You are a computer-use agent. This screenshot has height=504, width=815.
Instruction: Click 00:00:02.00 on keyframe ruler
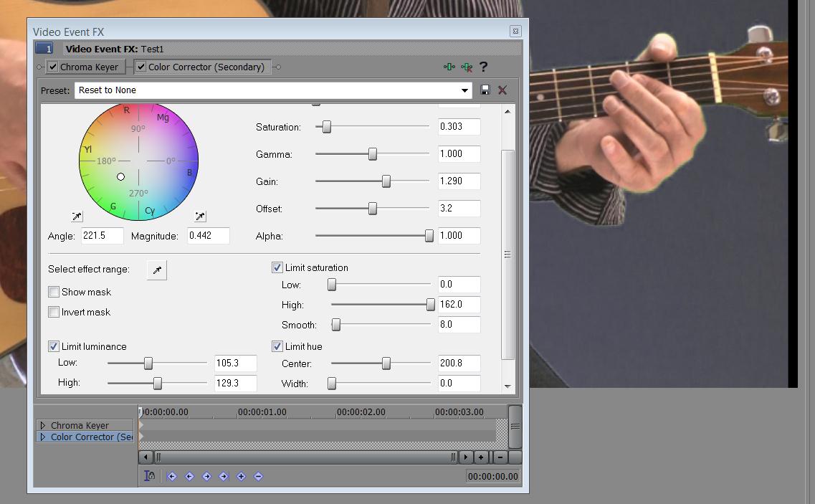361,412
